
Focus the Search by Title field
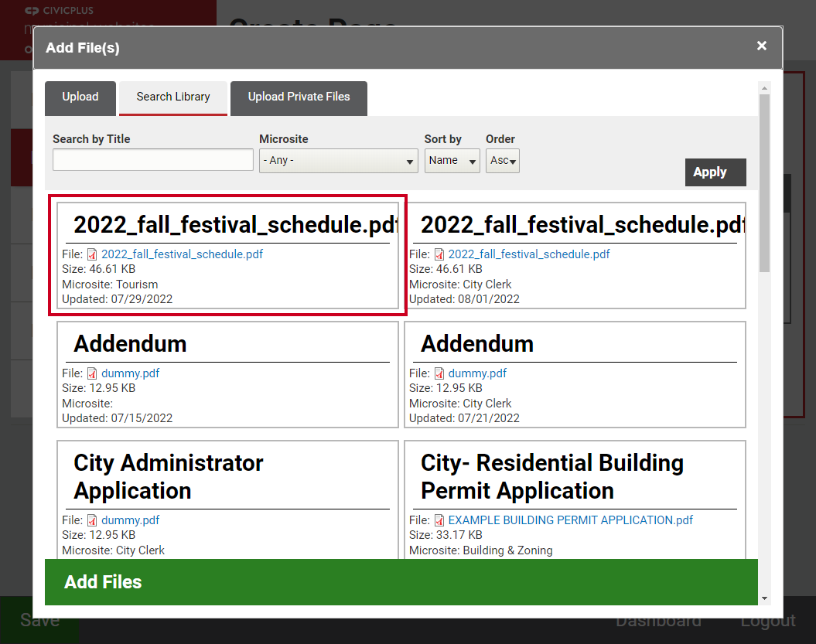tap(153, 160)
